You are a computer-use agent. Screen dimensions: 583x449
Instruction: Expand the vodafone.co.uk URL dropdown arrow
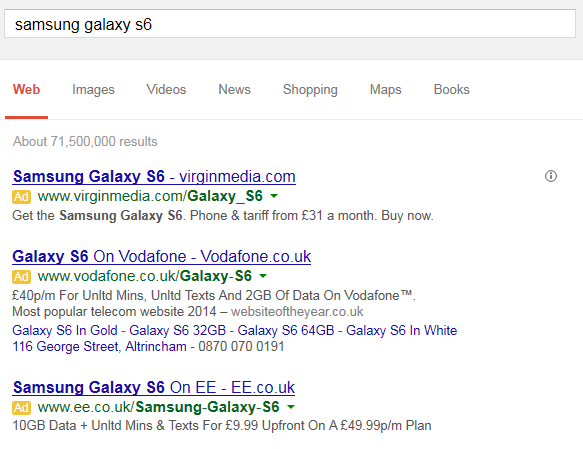click(x=263, y=276)
